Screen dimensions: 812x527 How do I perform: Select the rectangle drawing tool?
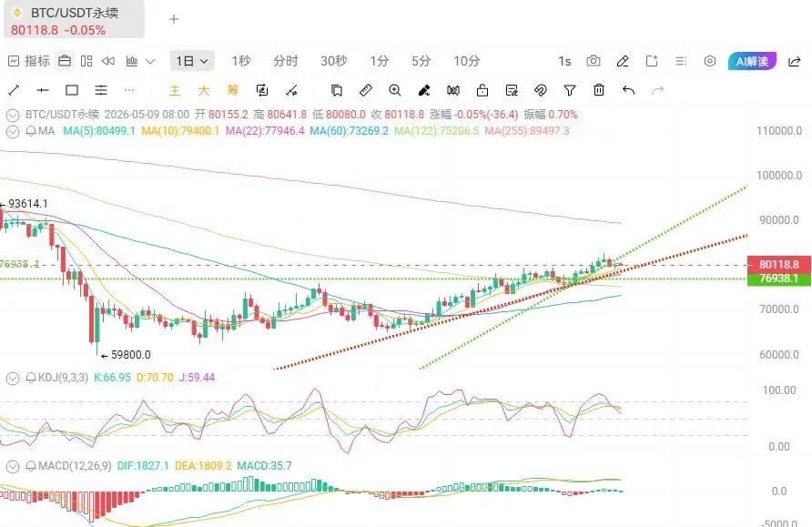tap(72, 91)
